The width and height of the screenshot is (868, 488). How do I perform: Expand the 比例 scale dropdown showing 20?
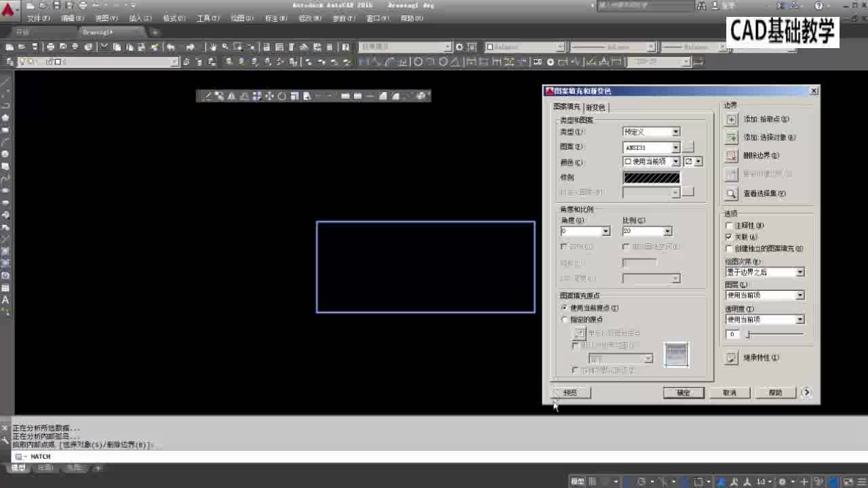[667, 231]
